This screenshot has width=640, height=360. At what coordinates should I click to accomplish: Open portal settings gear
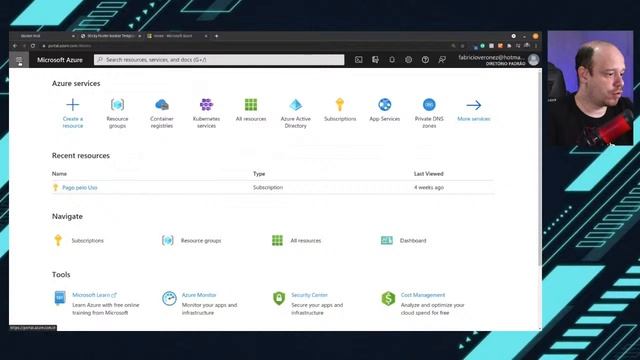pos(409,60)
